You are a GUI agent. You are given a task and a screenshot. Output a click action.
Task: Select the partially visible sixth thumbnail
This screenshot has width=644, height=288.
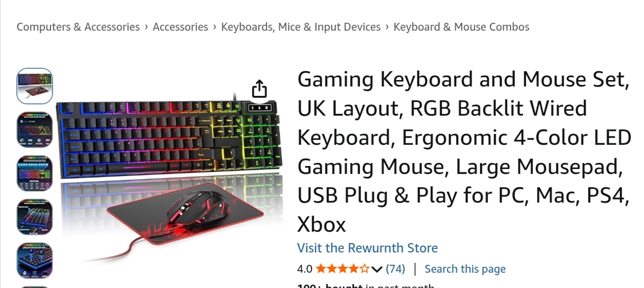[x=35, y=287]
